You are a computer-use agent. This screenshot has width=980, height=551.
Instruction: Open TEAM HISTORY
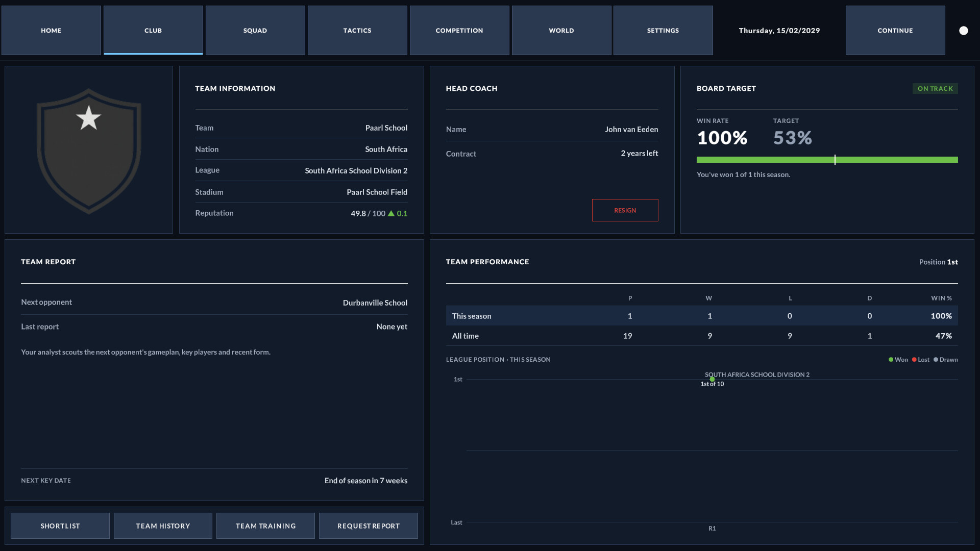click(x=163, y=526)
